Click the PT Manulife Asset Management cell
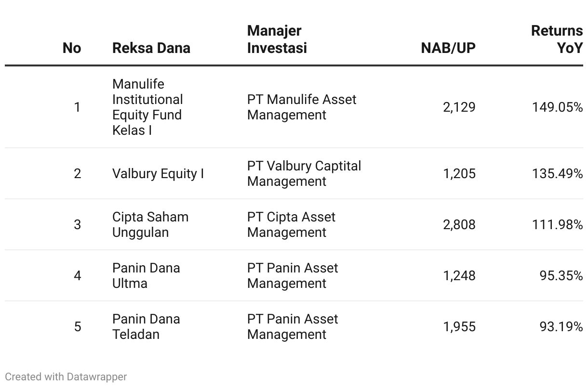588x388 pixels. click(x=302, y=107)
